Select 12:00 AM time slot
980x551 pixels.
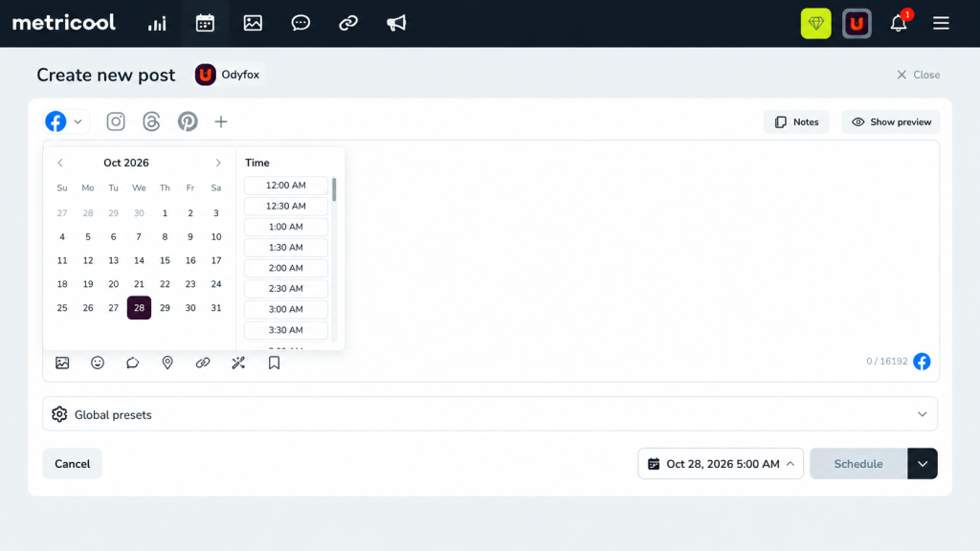[x=285, y=186]
